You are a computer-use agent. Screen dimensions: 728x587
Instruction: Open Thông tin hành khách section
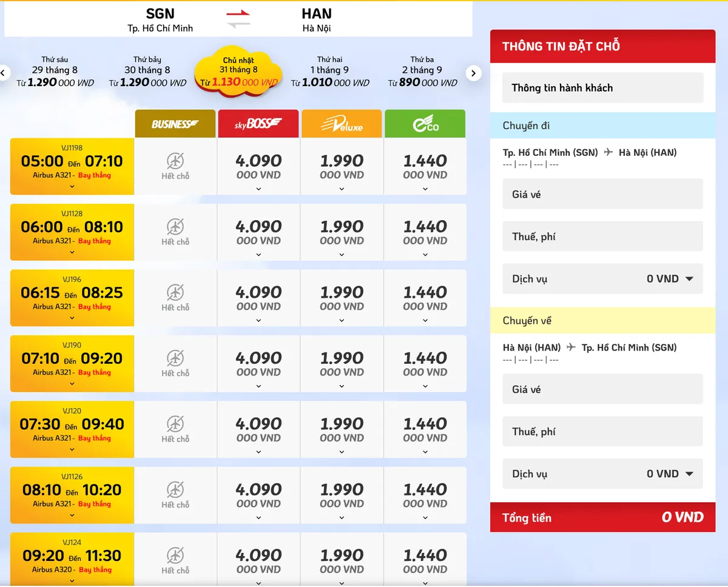[x=603, y=88]
